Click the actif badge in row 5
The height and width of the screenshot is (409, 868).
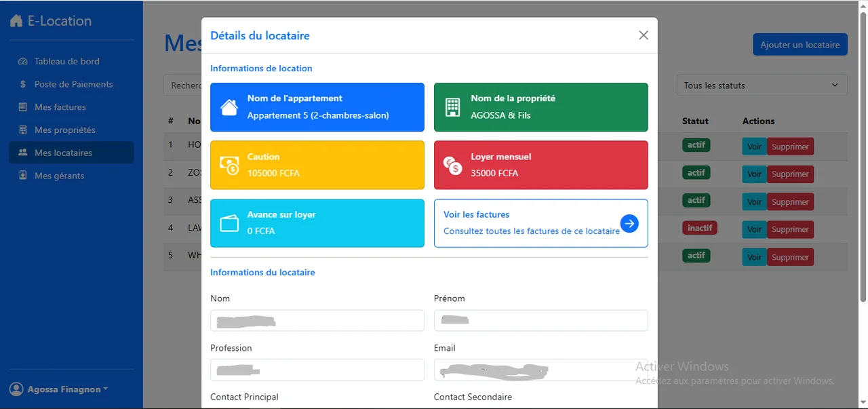(696, 256)
